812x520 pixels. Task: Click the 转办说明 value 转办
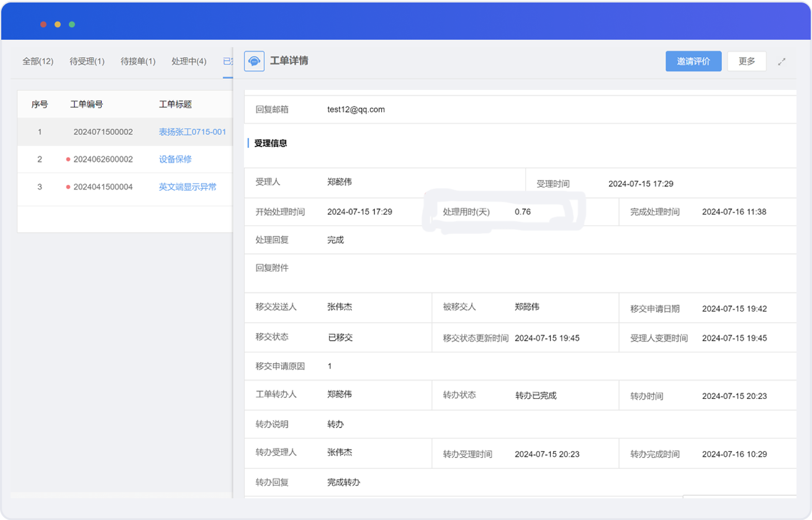click(336, 424)
